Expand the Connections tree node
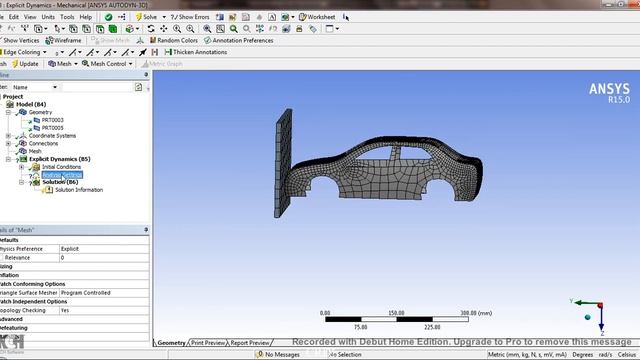Viewport: 640px width, 360px height. [8, 143]
